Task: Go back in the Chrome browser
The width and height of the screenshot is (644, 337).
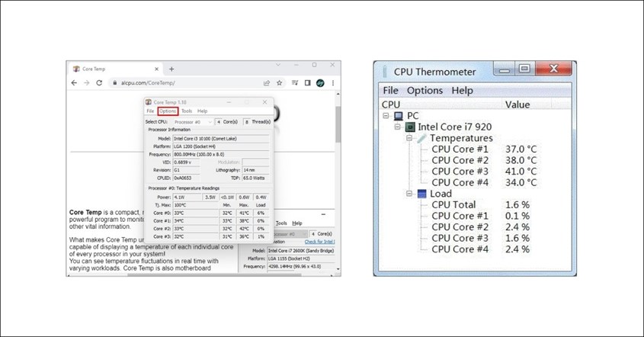Action: [x=74, y=82]
